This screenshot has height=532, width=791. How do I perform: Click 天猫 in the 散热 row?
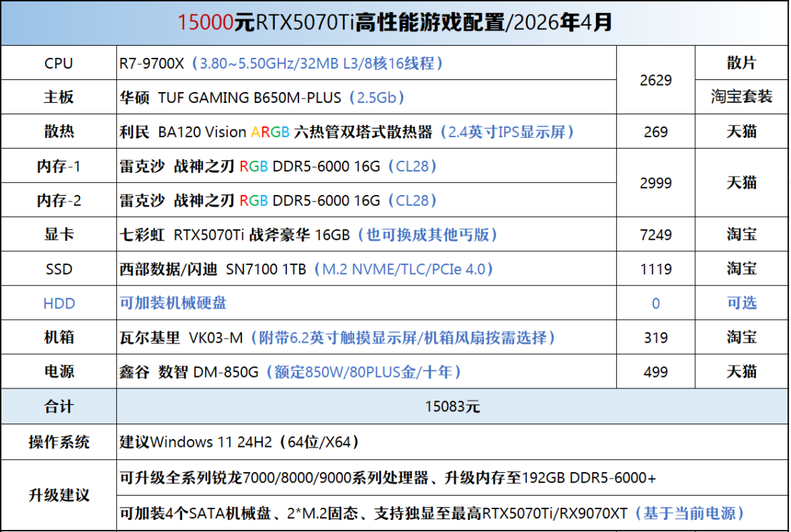click(742, 131)
